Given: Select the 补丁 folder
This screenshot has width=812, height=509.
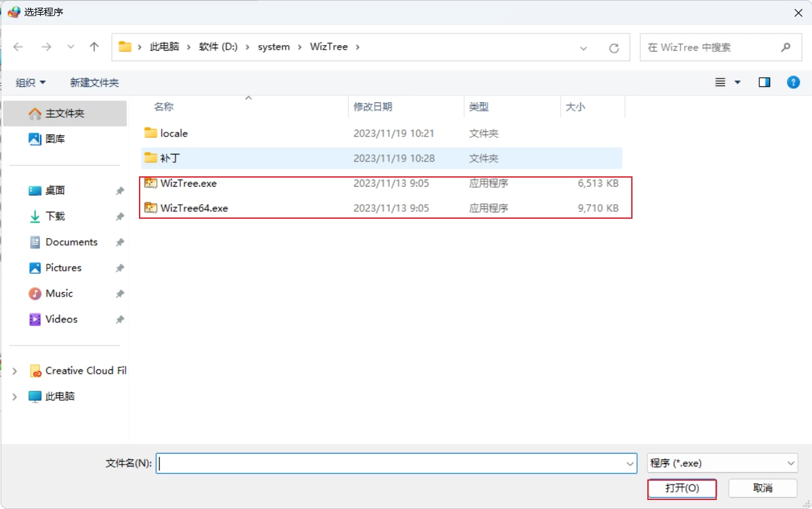Looking at the screenshot, I should (x=382, y=158).
